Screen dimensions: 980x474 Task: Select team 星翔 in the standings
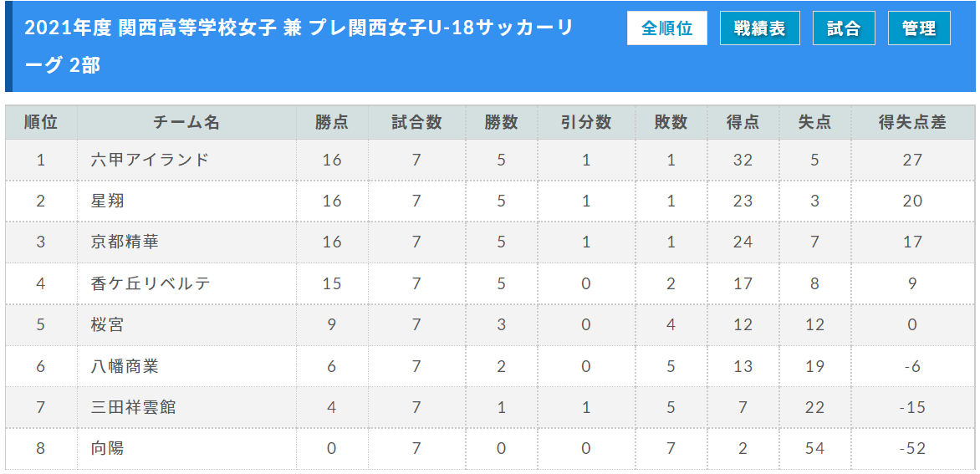[108, 201]
